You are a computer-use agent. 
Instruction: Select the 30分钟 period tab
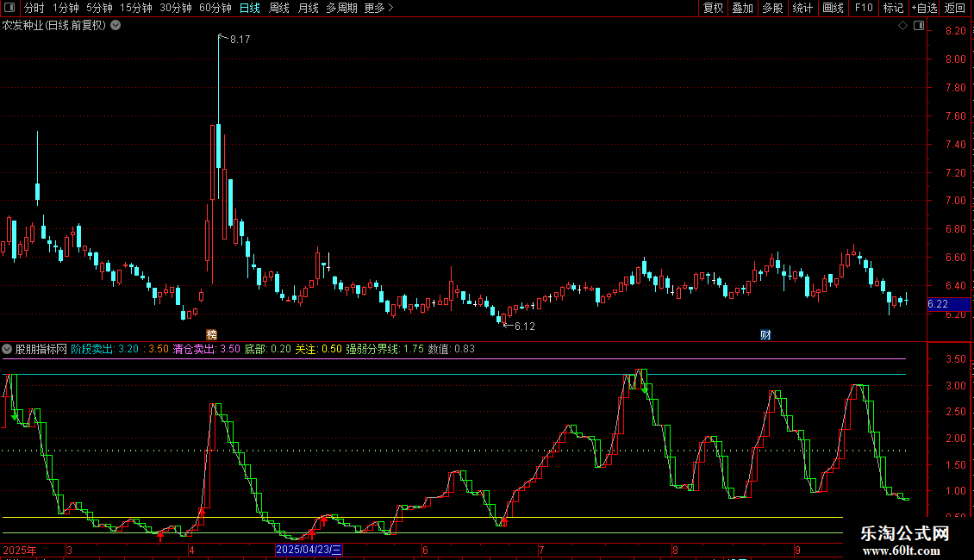[x=175, y=8]
